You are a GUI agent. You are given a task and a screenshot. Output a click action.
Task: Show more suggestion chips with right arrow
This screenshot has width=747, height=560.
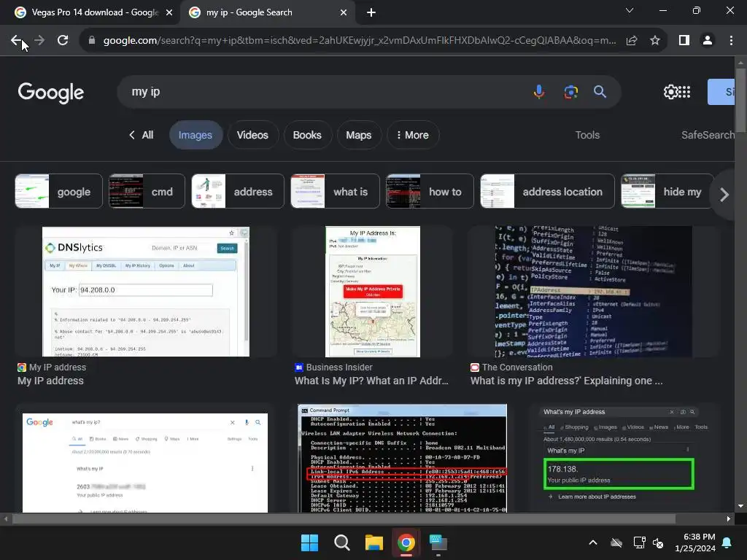pos(724,194)
